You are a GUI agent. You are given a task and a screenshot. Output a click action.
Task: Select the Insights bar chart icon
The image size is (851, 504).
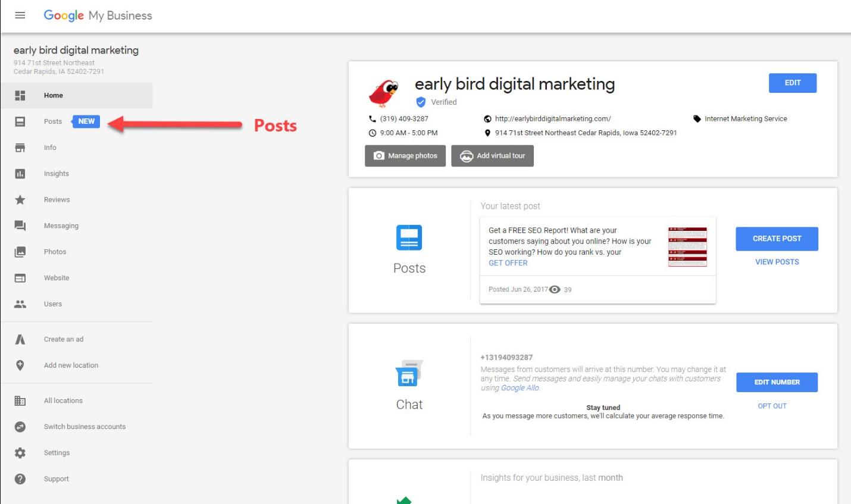pos(20,174)
